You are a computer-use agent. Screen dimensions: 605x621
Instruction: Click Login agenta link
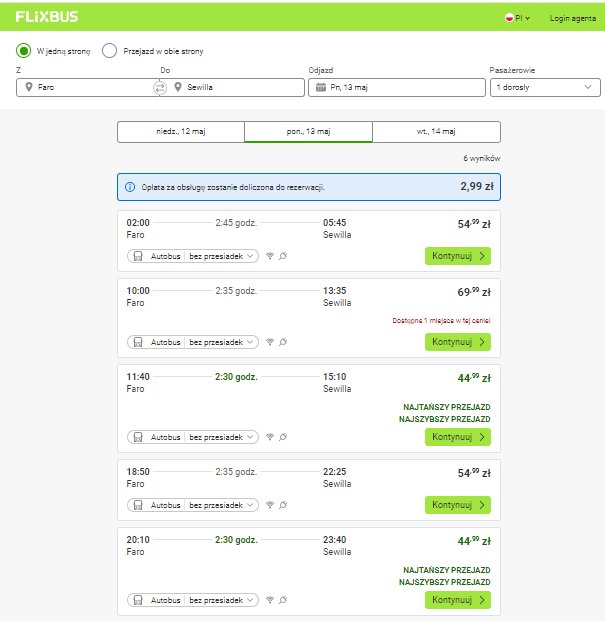(x=573, y=18)
